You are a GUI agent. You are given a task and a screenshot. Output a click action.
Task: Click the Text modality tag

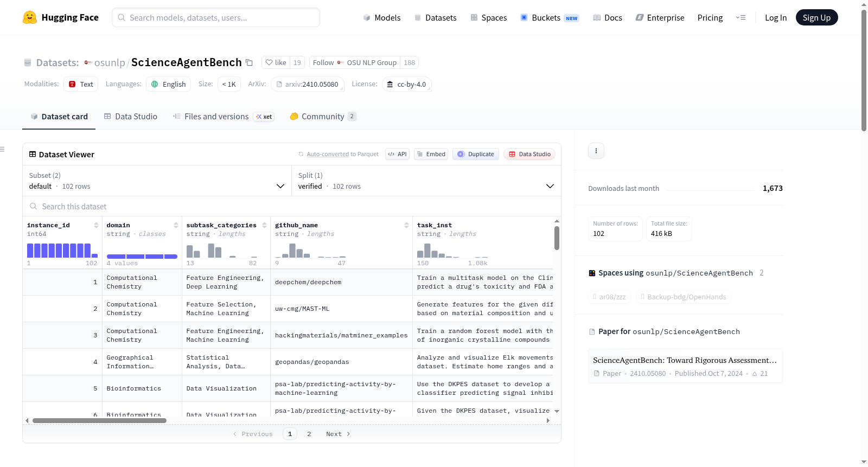81,84
